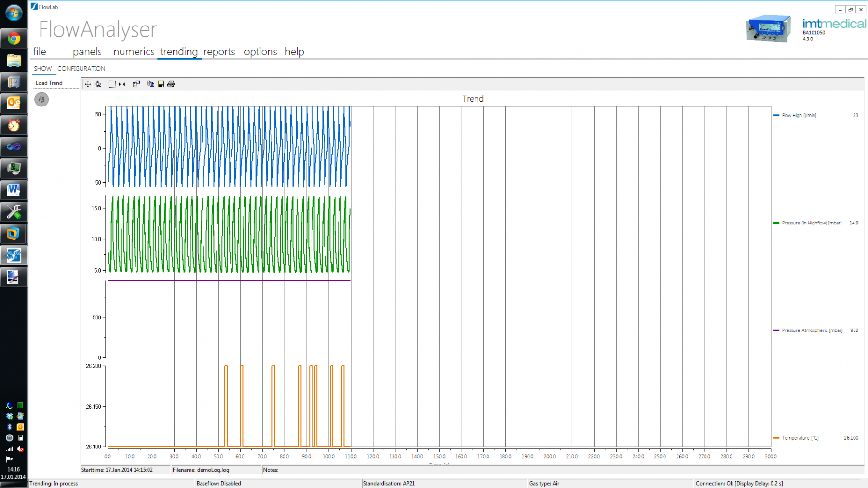Select the rectangular zoom selection tool
868x488 pixels.
112,84
